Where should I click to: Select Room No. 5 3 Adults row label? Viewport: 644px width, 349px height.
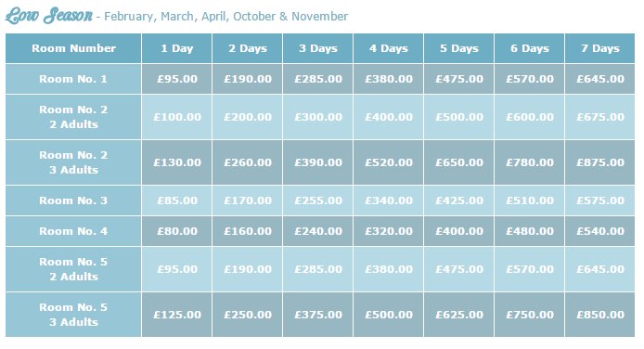pos(73,315)
